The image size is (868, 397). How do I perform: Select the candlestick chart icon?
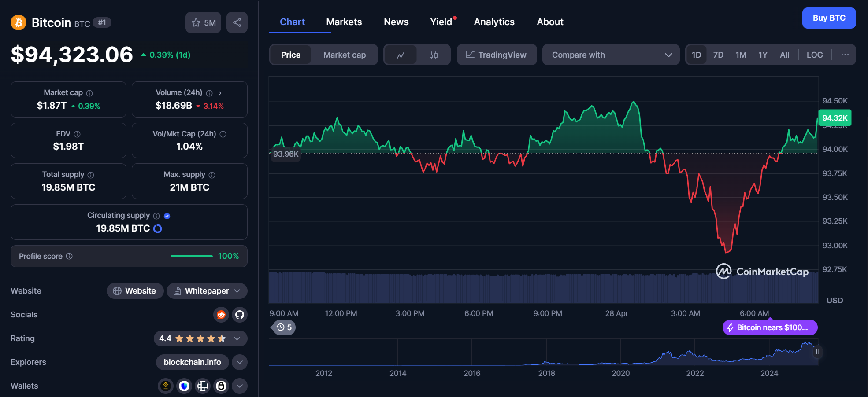433,55
